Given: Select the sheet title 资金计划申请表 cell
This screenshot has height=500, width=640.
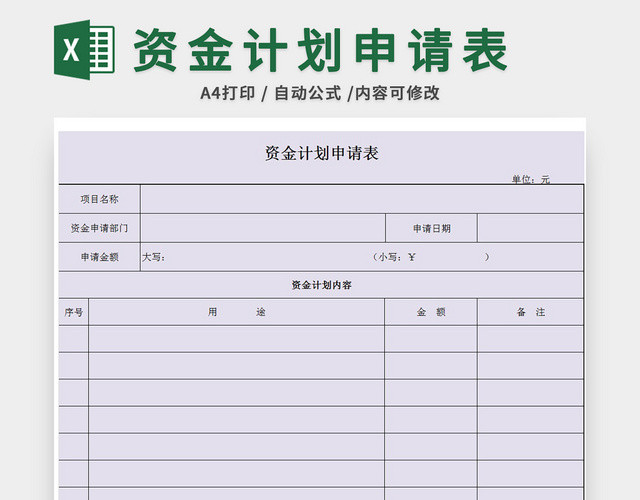Looking at the screenshot, I should 322,153.
